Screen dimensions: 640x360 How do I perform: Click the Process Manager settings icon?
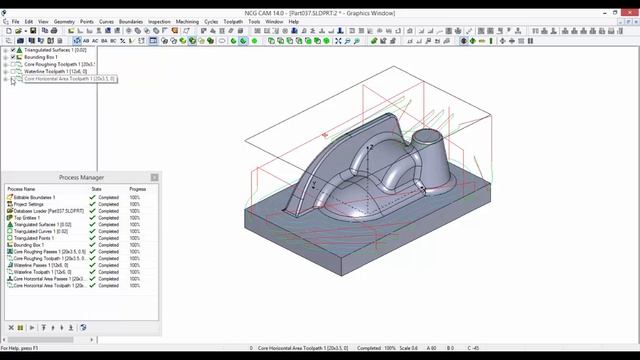[x=83, y=328]
